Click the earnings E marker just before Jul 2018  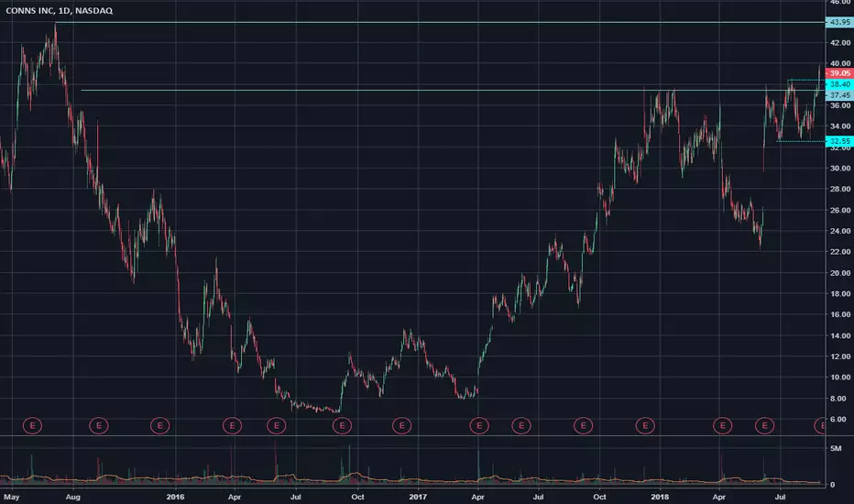(x=765, y=425)
